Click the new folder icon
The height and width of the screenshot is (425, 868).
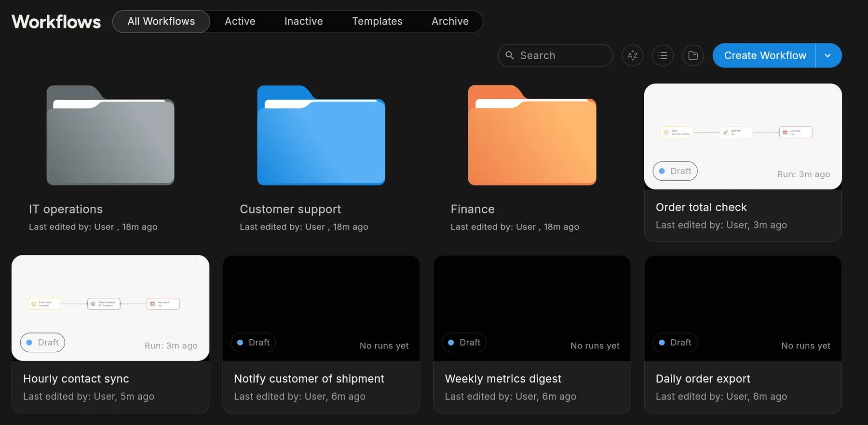(693, 55)
